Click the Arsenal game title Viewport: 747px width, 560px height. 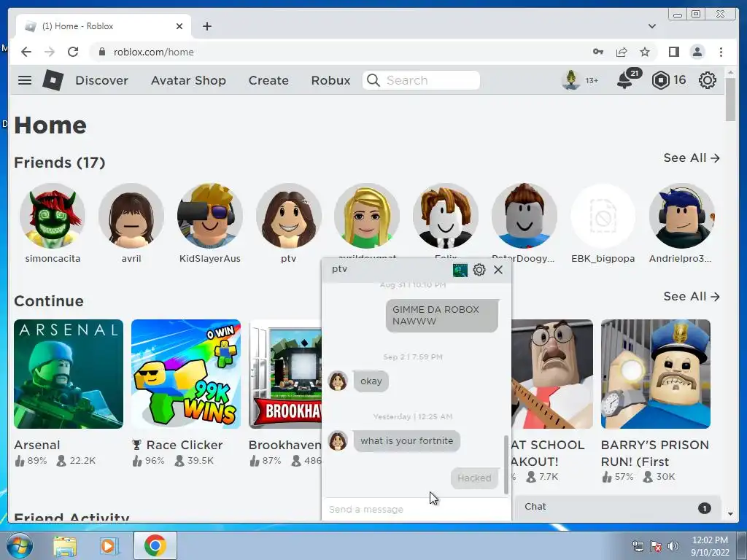coord(36,445)
